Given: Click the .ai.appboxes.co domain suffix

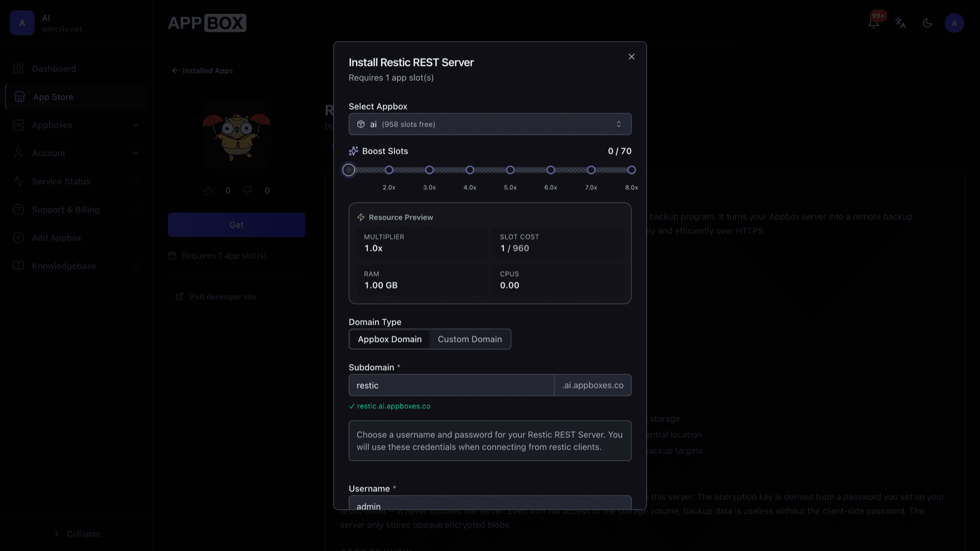Looking at the screenshot, I should (593, 385).
